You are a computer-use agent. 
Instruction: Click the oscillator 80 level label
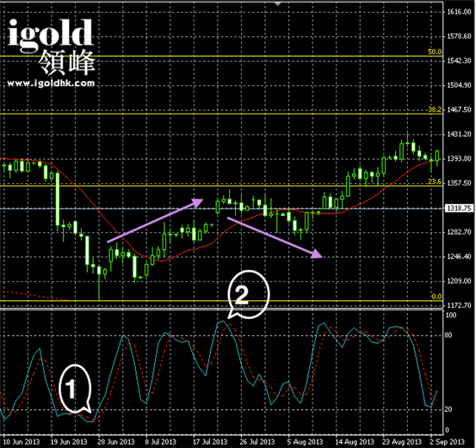(x=448, y=335)
